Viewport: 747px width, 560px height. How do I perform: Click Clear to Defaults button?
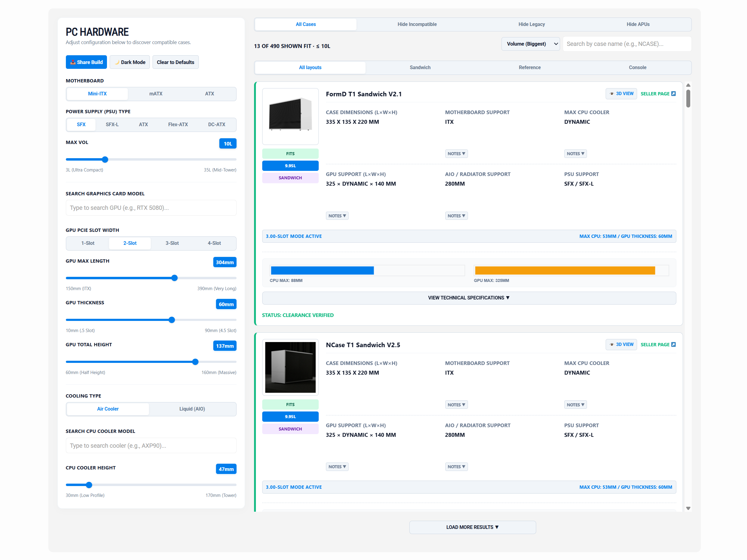175,62
